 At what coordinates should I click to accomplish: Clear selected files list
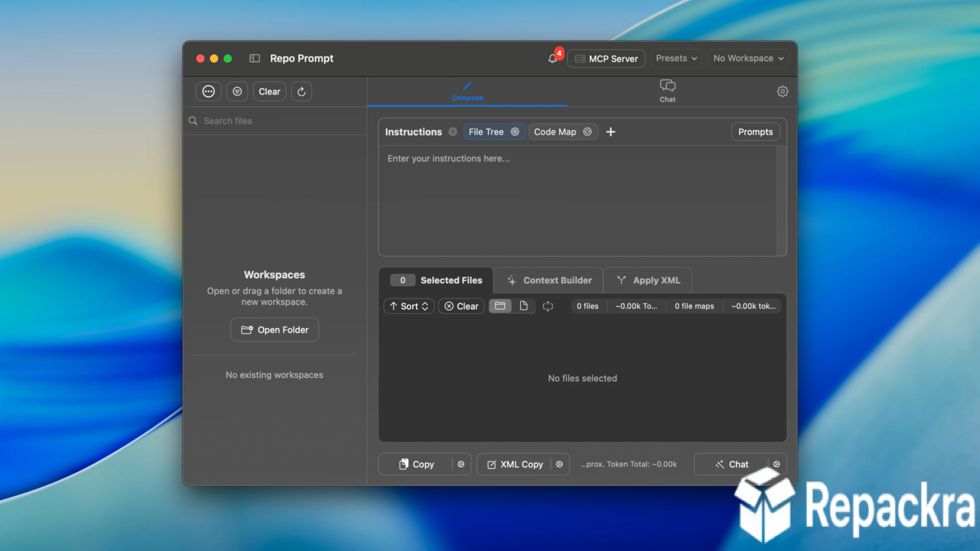461,306
